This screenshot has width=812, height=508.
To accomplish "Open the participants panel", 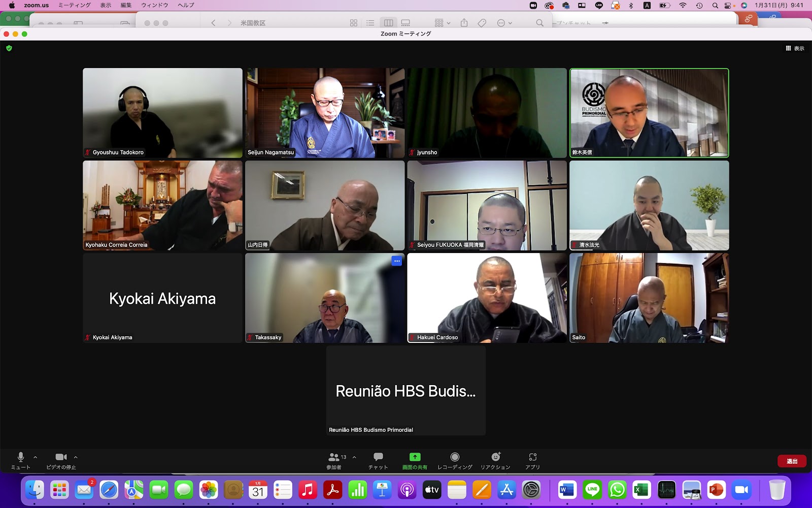I will (x=334, y=460).
